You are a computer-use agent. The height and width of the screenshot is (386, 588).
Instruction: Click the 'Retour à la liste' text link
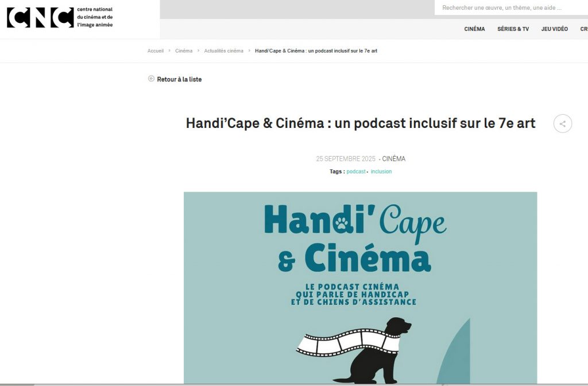coord(179,79)
